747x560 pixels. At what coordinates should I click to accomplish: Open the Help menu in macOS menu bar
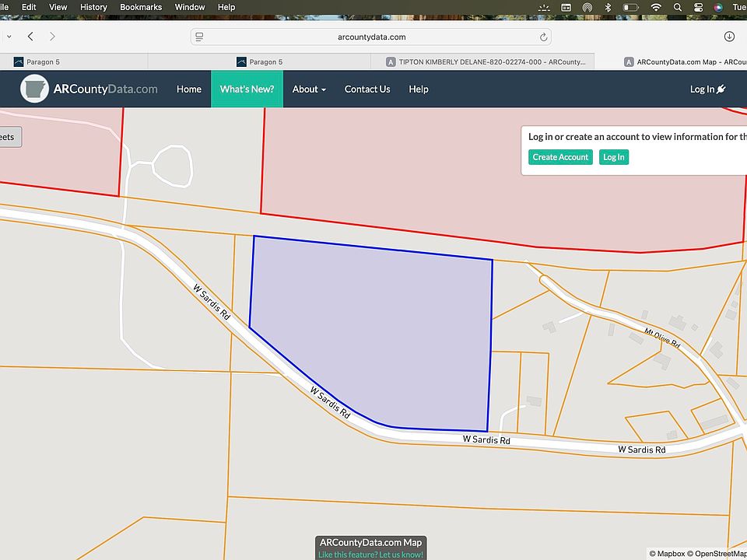point(226,7)
